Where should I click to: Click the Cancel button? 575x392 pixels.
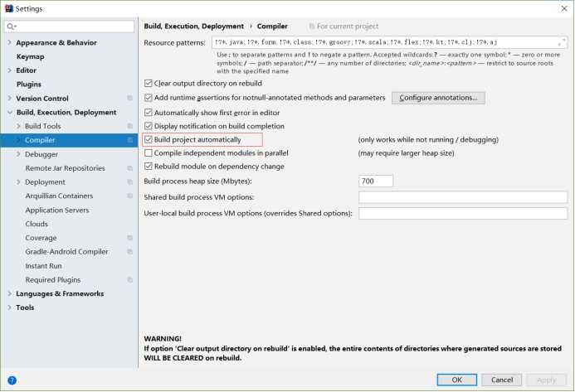coord(502,380)
